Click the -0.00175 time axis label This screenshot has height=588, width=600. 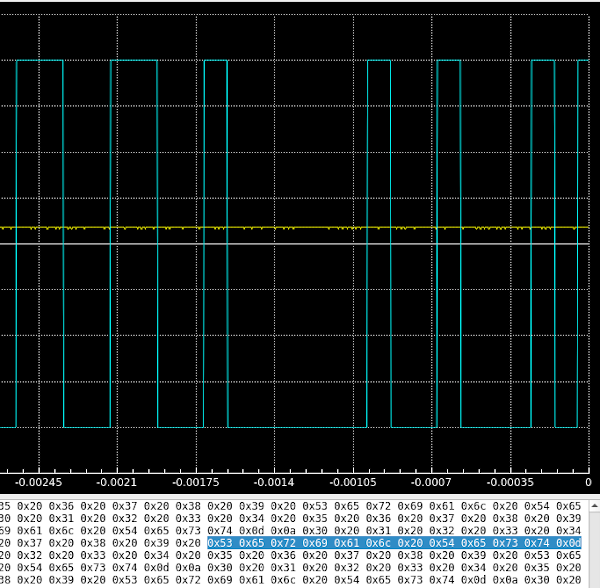[x=196, y=482]
